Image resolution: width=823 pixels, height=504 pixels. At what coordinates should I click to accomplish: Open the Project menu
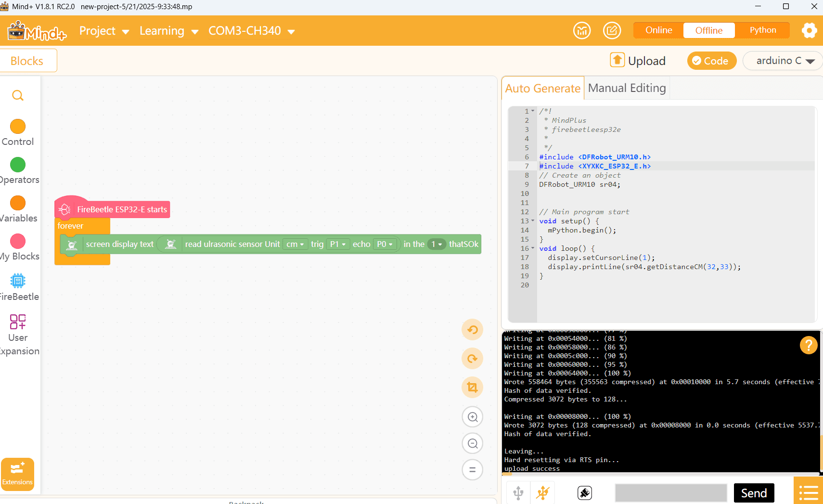(104, 31)
